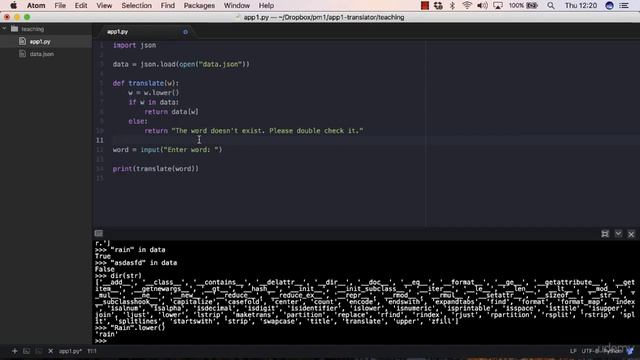Click the Bluetooth status icon
The width and height of the screenshot is (640, 360).
click(x=452, y=6)
